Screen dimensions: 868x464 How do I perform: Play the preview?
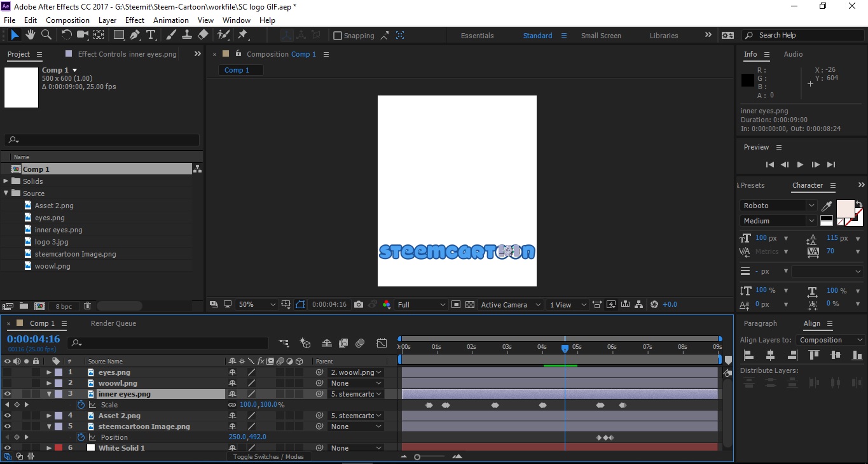click(x=800, y=165)
